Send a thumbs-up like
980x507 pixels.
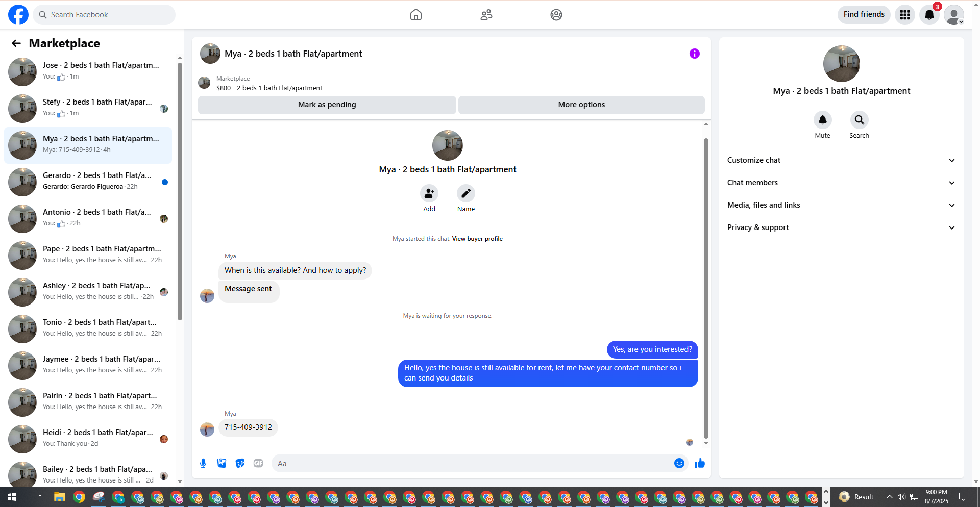pos(700,463)
